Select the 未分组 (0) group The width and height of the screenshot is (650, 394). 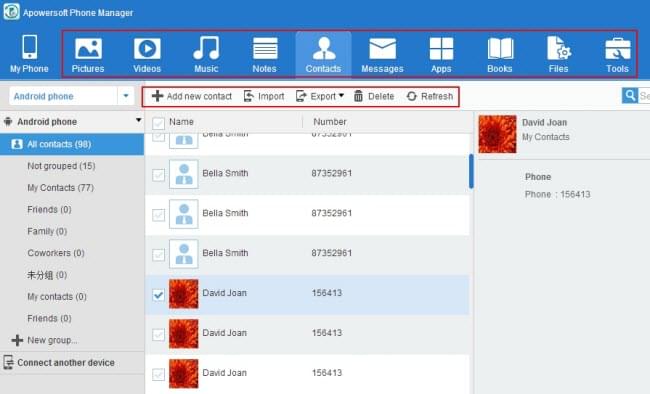[47, 275]
